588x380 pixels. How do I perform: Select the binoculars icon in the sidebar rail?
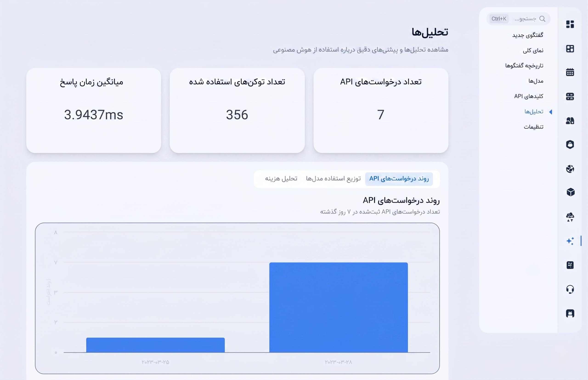click(570, 121)
